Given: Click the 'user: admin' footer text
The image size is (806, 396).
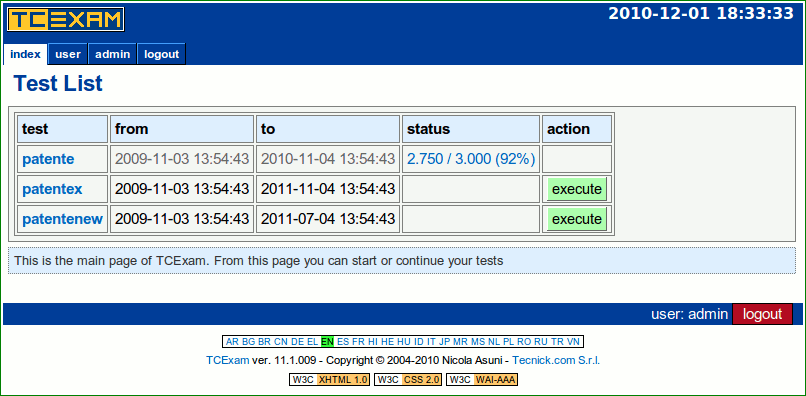Looking at the screenshot, I should pos(689,314).
